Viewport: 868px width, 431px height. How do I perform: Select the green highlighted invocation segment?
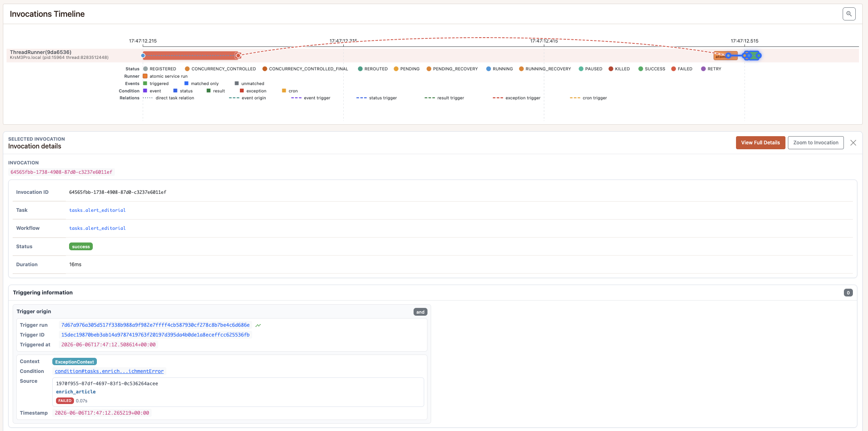click(x=754, y=56)
